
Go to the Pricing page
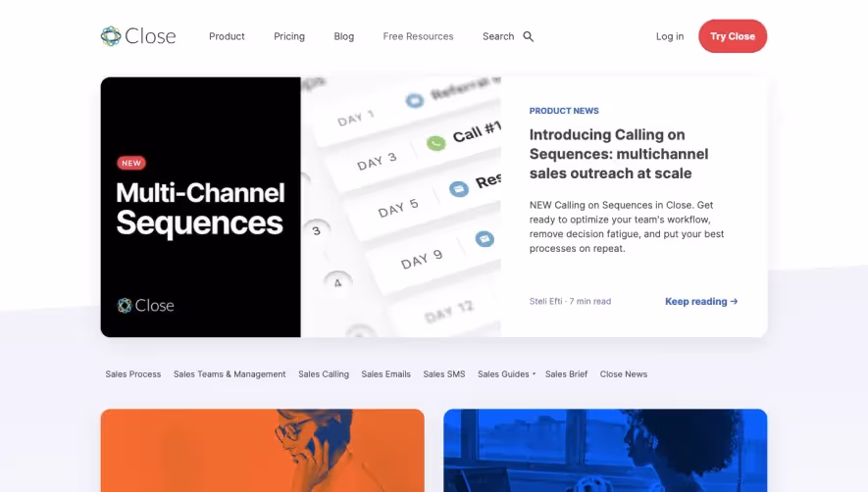point(289,36)
